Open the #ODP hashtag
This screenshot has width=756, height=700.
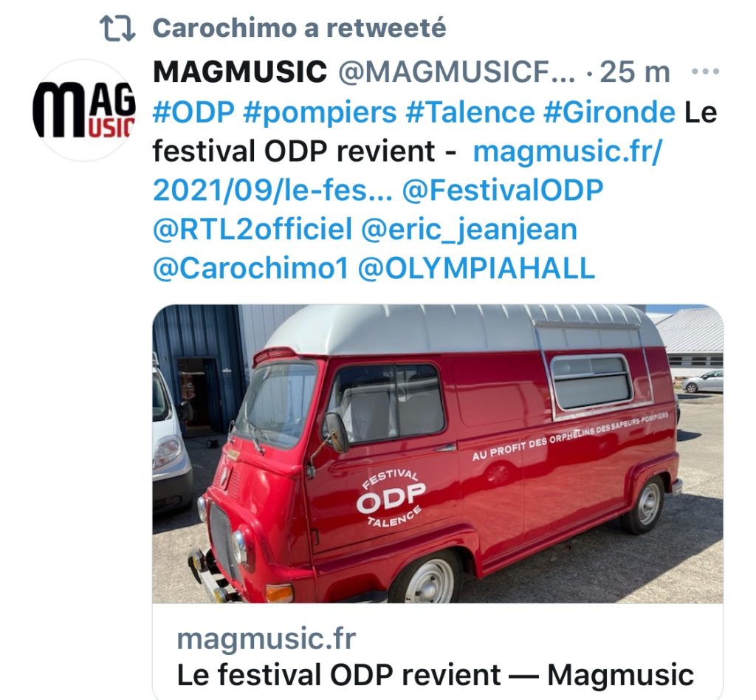[193, 112]
